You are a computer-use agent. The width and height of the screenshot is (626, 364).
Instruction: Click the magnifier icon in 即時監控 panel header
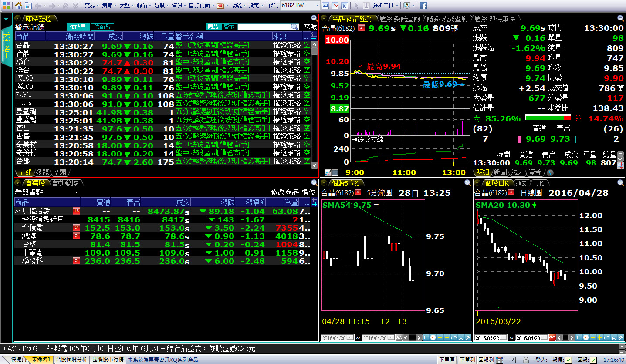[314, 18]
